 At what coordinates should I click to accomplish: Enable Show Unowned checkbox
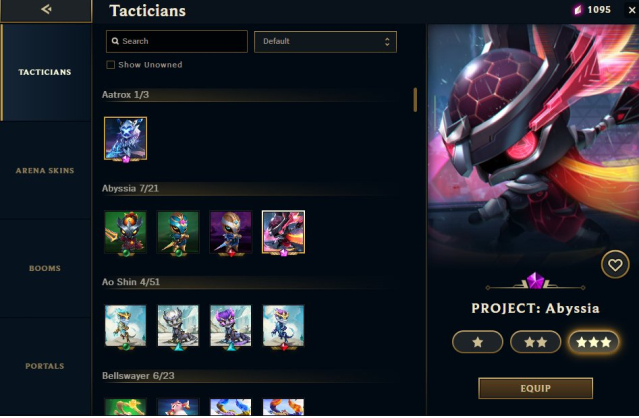coord(110,65)
